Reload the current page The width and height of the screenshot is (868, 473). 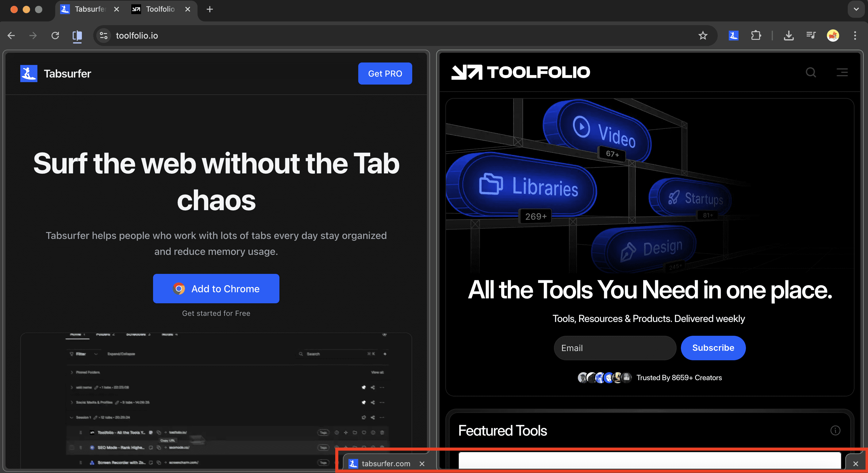pyautogui.click(x=55, y=35)
